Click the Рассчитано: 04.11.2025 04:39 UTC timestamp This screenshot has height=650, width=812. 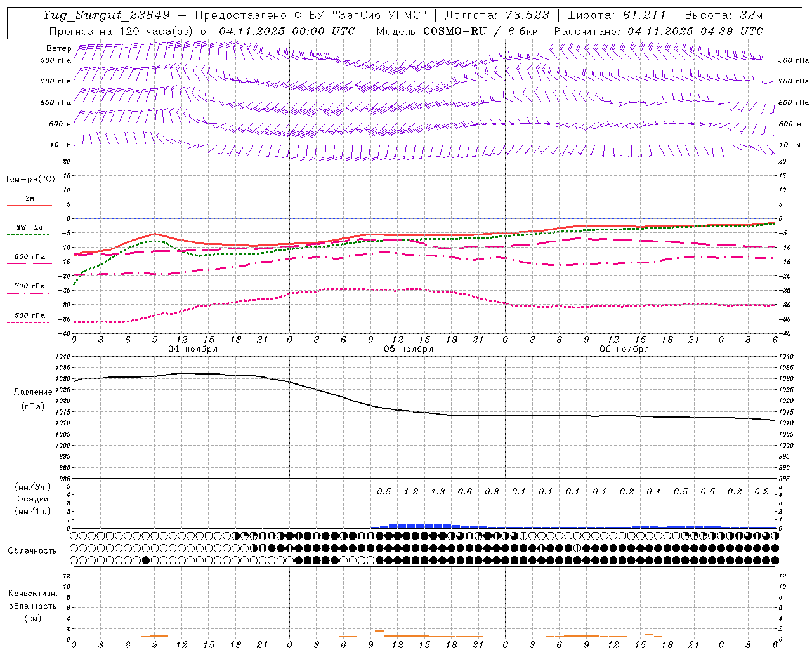point(658,31)
